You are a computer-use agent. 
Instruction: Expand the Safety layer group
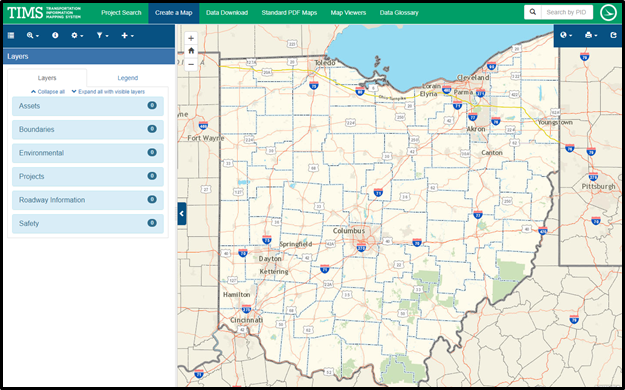tap(88, 223)
